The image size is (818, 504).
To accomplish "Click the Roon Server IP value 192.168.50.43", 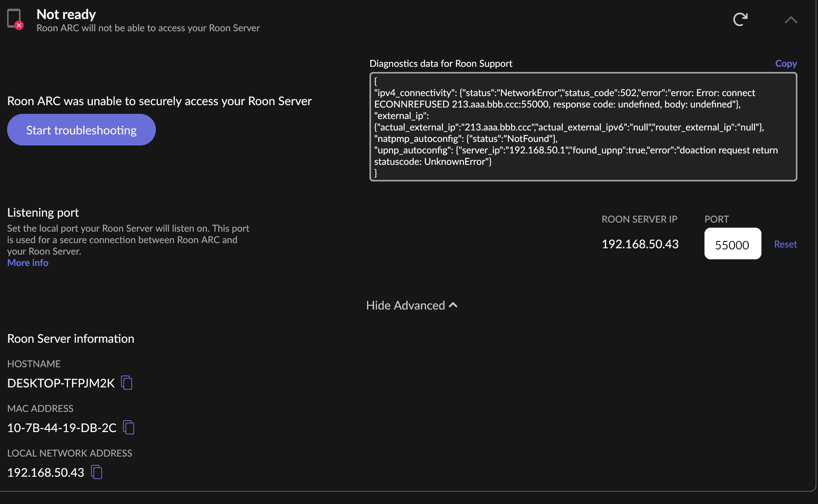I will (640, 244).
